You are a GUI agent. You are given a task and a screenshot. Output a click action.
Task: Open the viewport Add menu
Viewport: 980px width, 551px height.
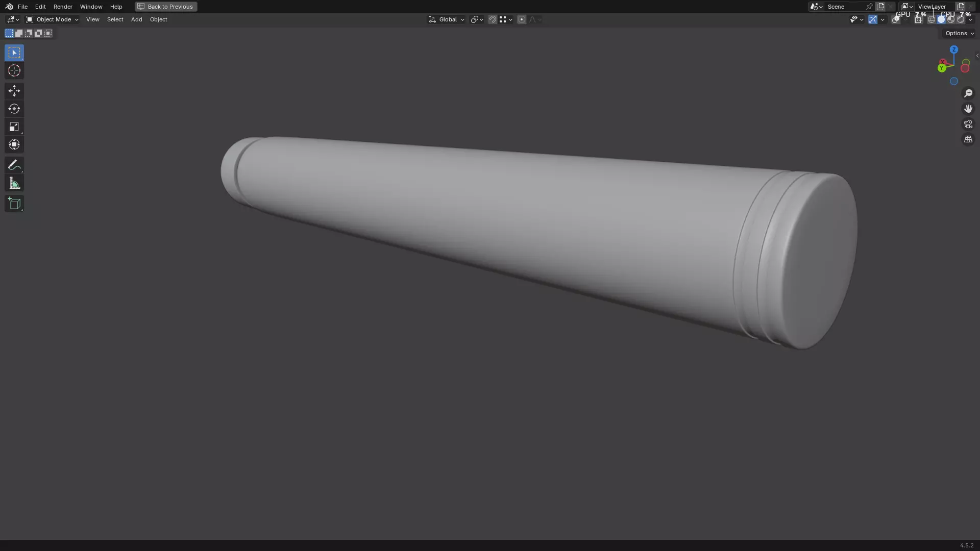pyautogui.click(x=136, y=19)
